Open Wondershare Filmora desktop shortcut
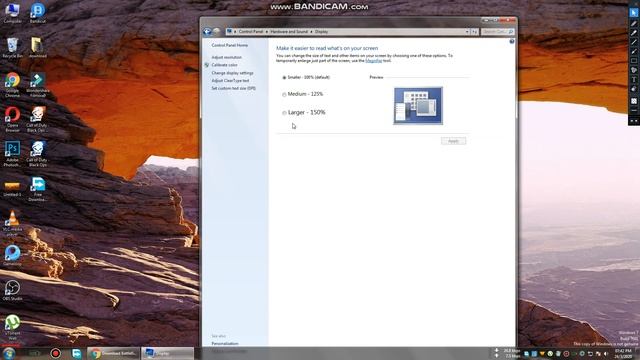Screen dimensions: 640x360 click(38, 85)
